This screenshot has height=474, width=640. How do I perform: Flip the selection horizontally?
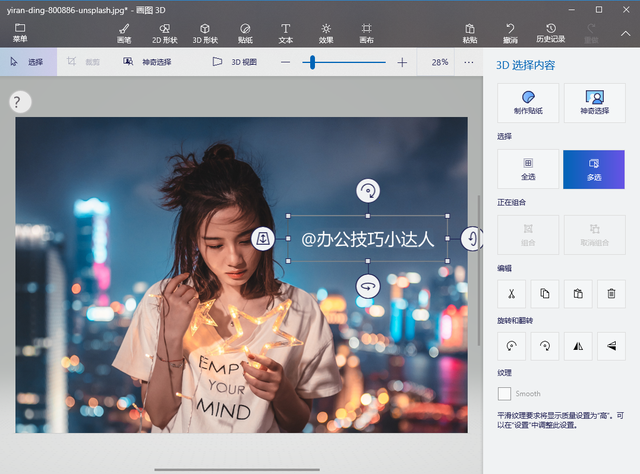click(577, 345)
